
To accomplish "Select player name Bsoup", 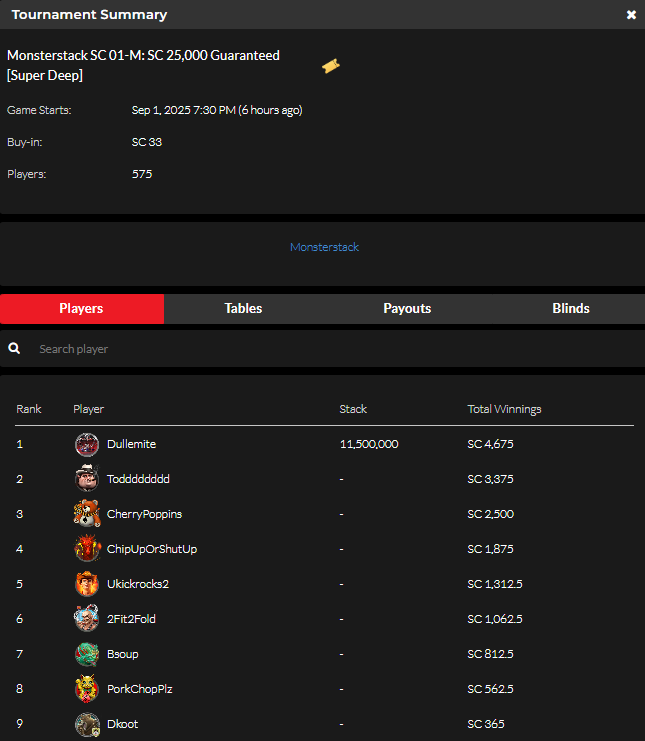I will tap(122, 654).
